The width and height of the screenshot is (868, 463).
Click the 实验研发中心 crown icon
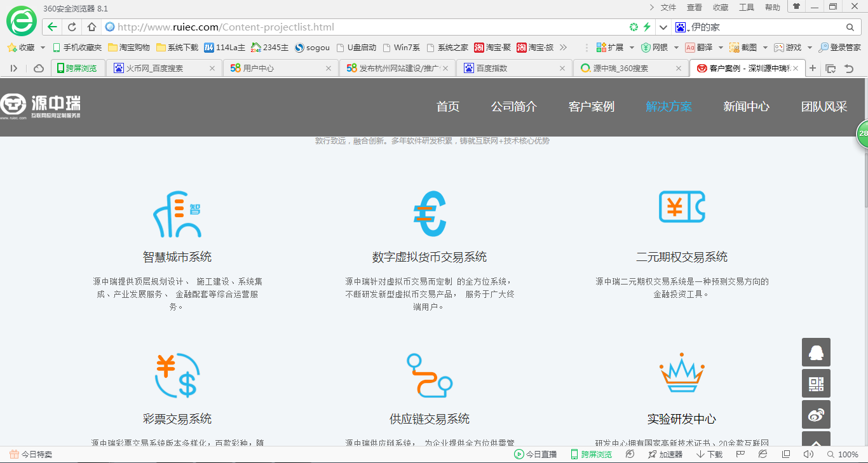coord(682,373)
